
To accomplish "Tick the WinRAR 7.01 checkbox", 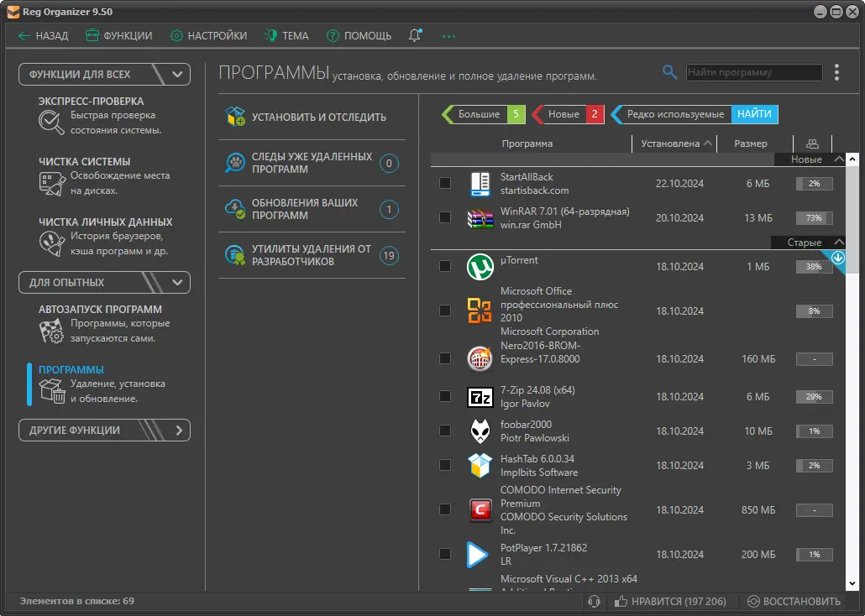I will (x=445, y=217).
